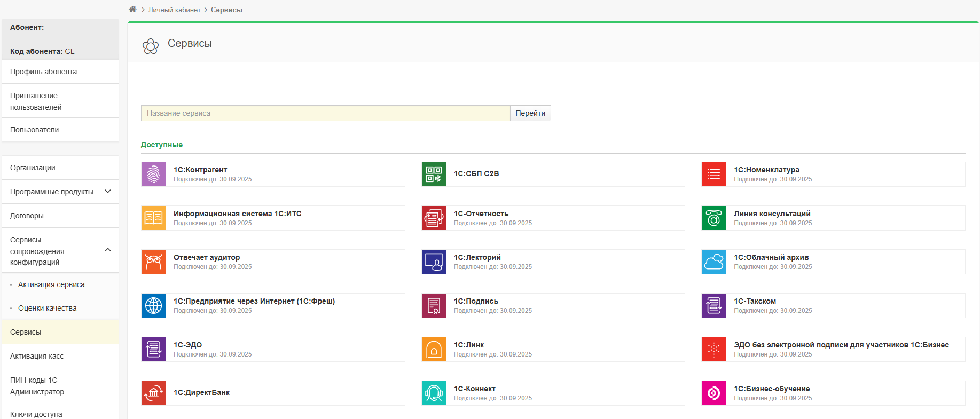
Task: Open 1С-ЭДО service title
Action: (x=187, y=345)
